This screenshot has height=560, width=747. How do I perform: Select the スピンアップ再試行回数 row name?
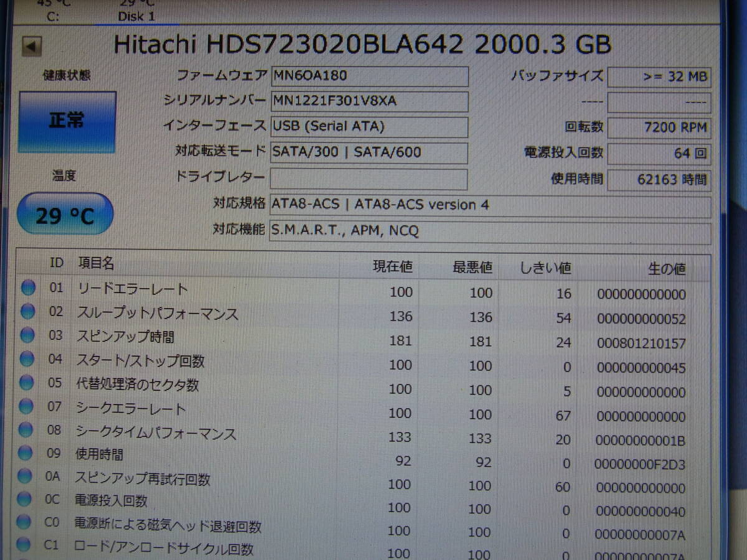[x=143, y=478]
